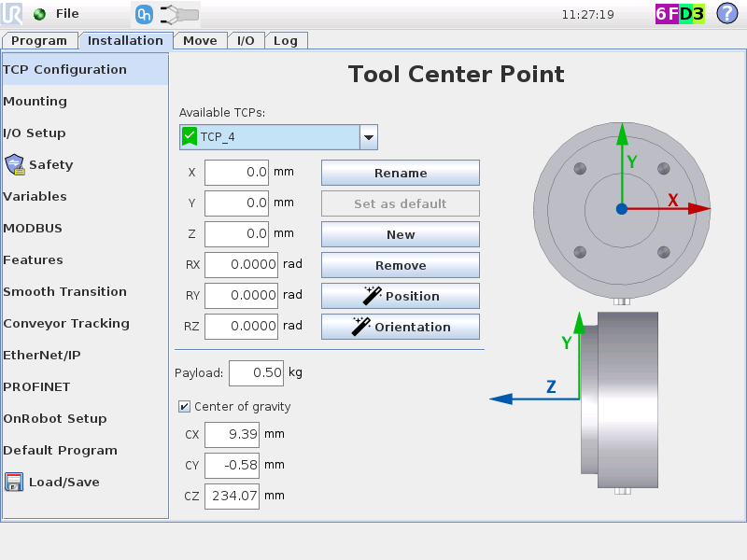The image size is (747, 560).
Task: Click the Safety shield icon
Action: [14, 165]
